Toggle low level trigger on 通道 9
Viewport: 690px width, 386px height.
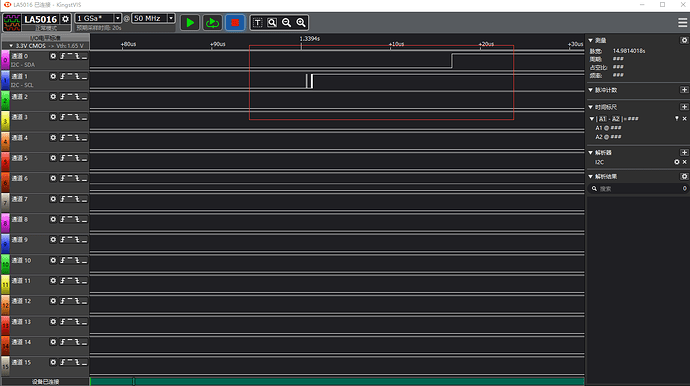(84, 240)
